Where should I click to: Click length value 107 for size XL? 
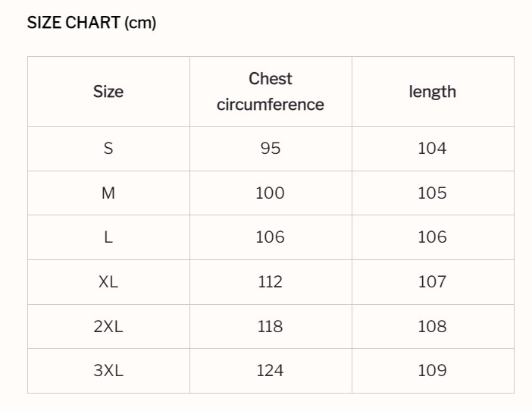tap(432, 281)
